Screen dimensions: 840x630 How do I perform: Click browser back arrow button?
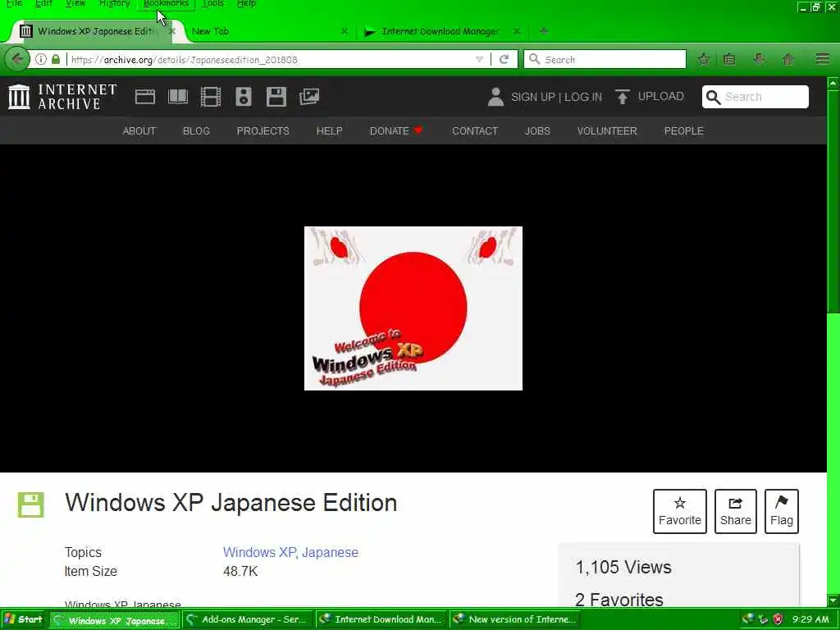coord(17,59)
